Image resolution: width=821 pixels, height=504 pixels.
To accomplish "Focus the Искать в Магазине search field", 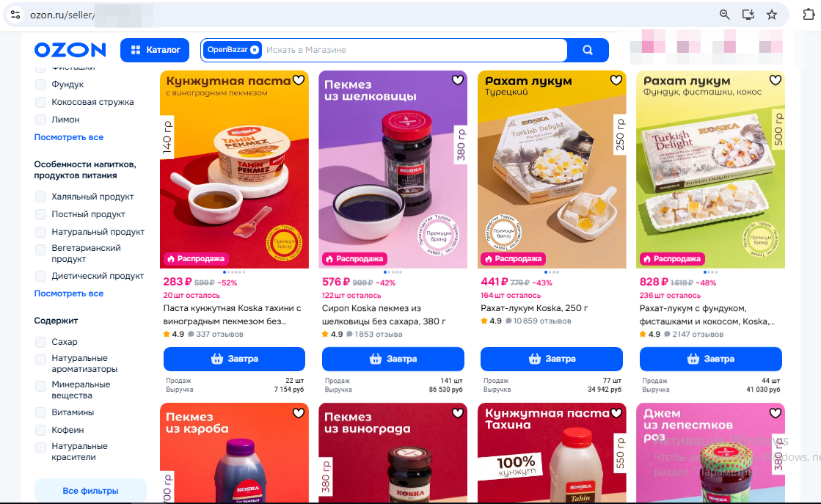I will [414, 50].
